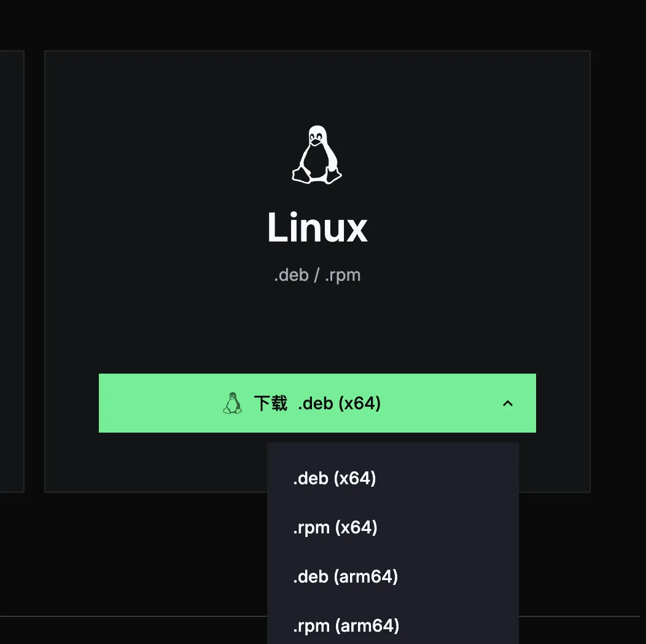This screenshot has width=646, height=644.
Task: Select .deb (x64) from dropdown list
Action: point(392,478)
